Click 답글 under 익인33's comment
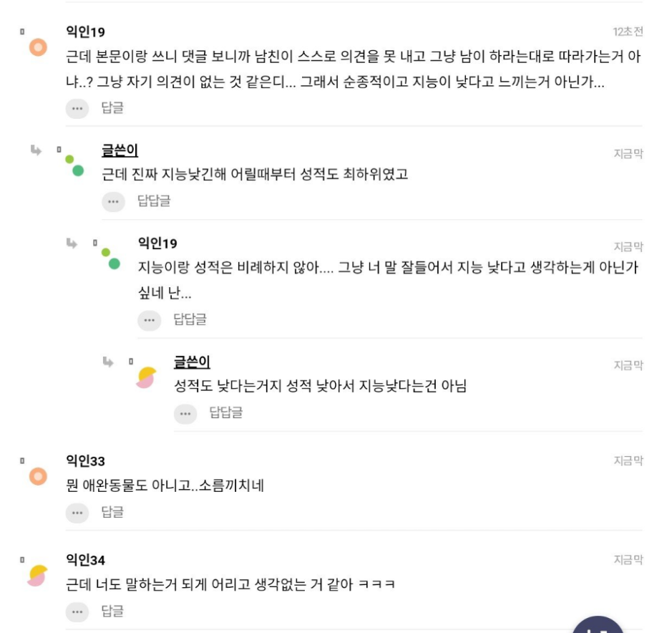672x633 pixels. 112,513
